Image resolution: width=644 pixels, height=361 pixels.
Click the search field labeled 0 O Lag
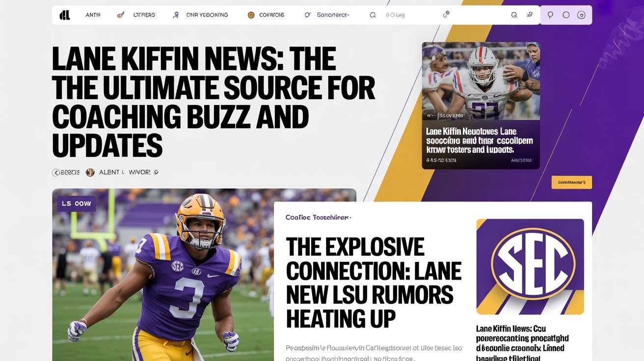click(395, 15)
